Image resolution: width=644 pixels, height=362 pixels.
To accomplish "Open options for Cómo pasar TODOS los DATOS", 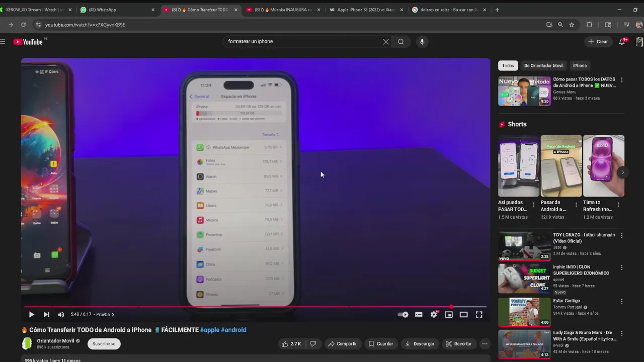I will (x=622, y=80).
